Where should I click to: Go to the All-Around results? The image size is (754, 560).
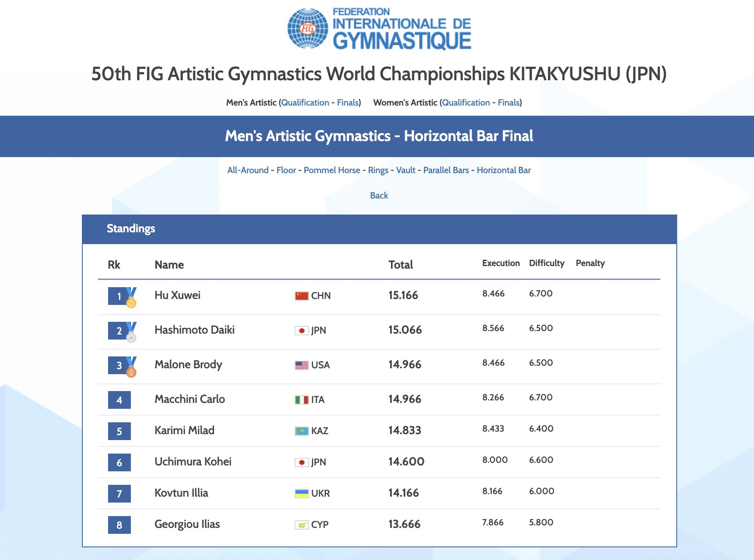click(248, 170)
